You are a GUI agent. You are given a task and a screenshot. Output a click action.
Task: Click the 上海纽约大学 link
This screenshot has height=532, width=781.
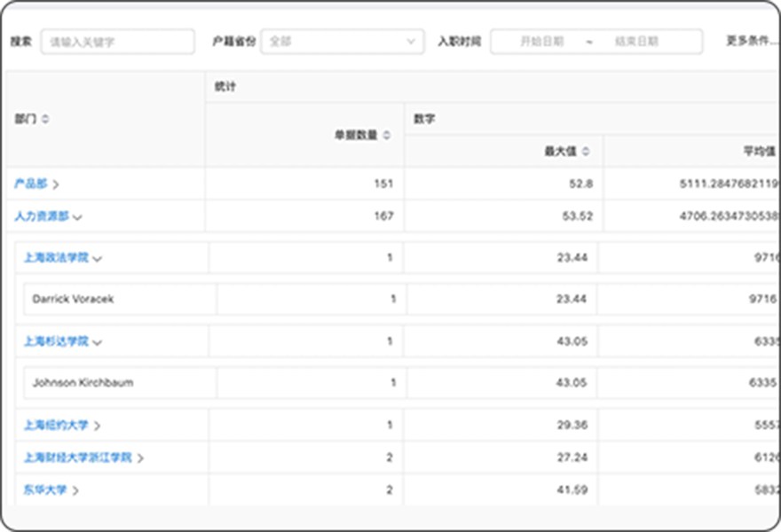click(56, 426)
